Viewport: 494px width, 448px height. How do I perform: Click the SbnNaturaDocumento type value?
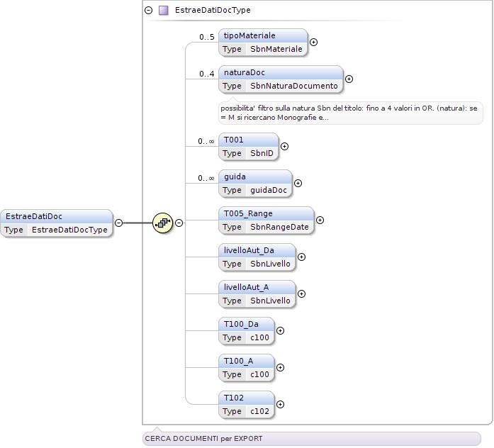pyautogui.click(x=294, y=86)
